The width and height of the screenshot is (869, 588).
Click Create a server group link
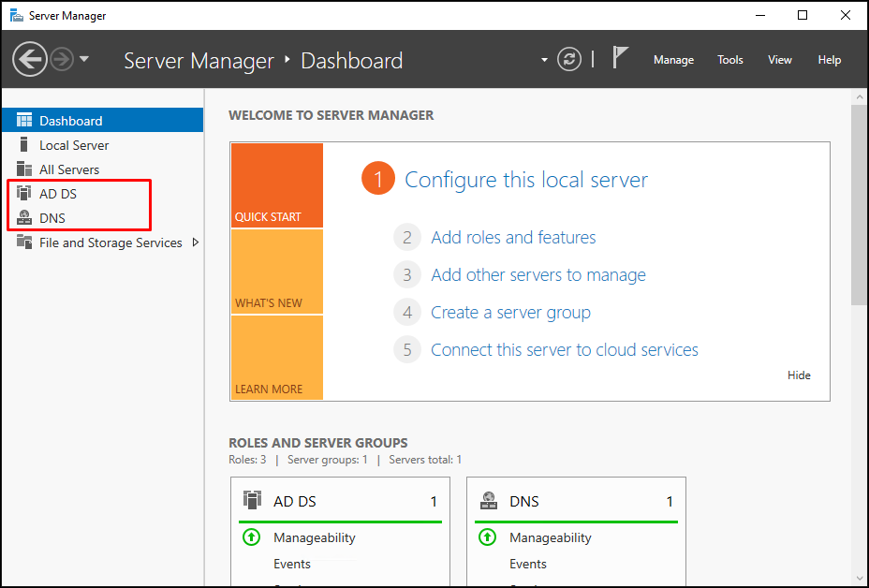click(x=510, y=313)
